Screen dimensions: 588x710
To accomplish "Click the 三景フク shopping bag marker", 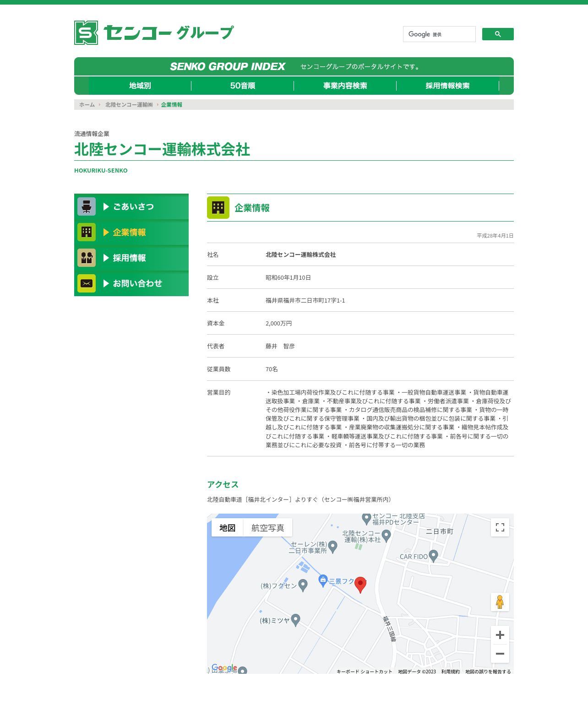I will pyautogui.click(x=323, y=581).
